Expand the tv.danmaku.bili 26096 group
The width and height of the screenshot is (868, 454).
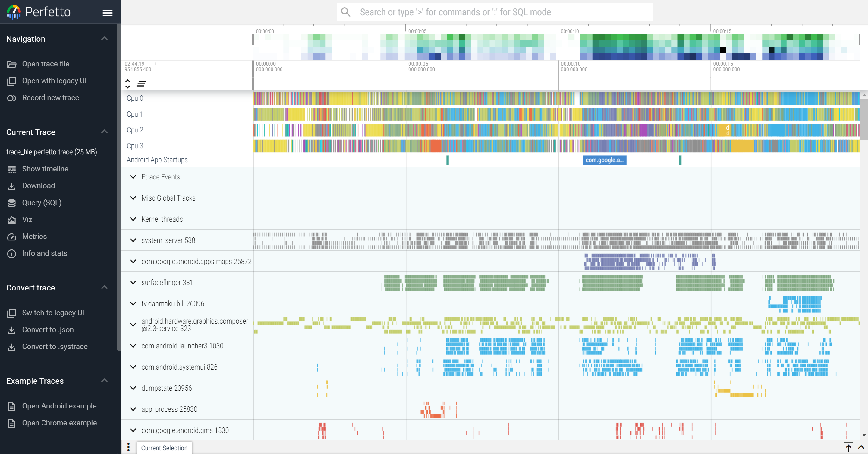point(133,303)
